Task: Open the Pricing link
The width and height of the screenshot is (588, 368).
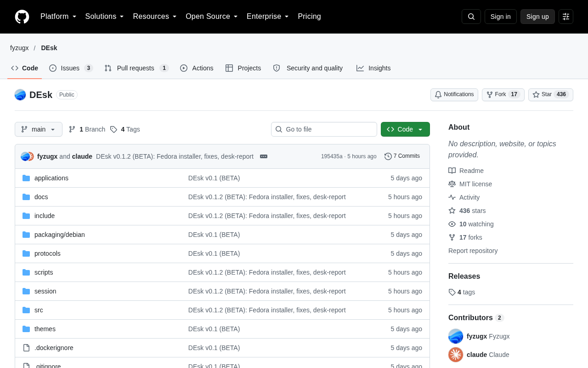Action: tap(309, 17)
